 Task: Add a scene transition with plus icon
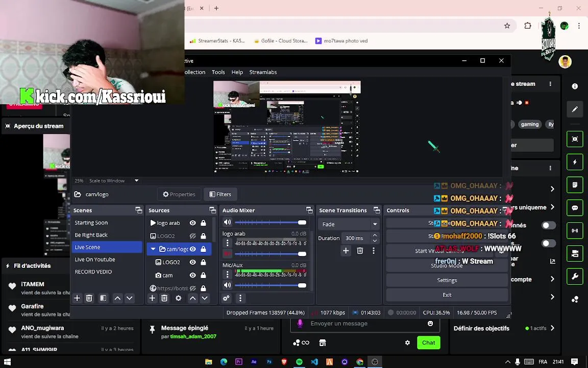point(346,250)
